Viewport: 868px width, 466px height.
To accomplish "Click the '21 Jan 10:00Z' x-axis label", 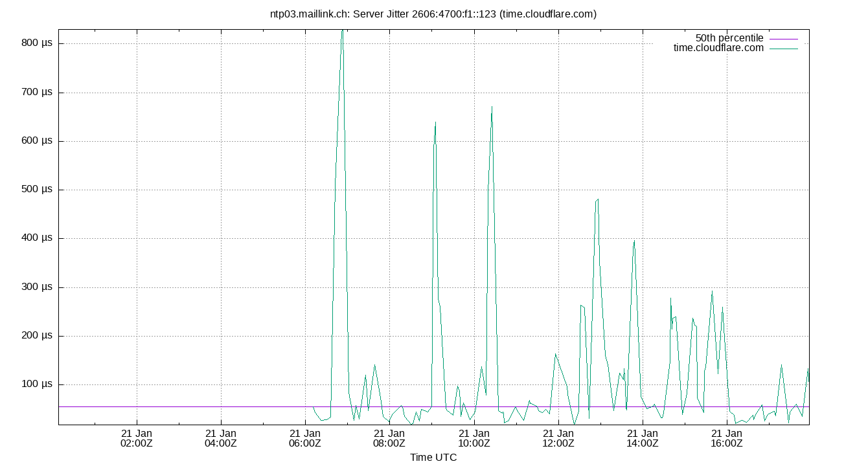I will pos(474,438).
